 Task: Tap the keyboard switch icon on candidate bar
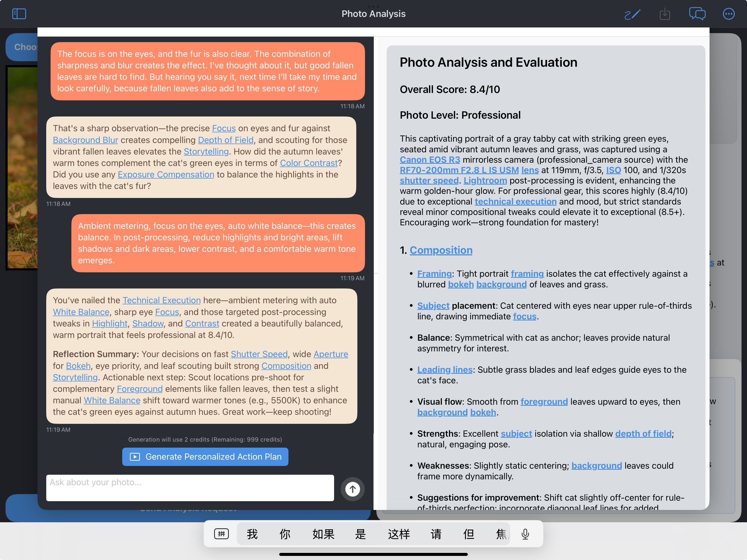pos(221,534)
